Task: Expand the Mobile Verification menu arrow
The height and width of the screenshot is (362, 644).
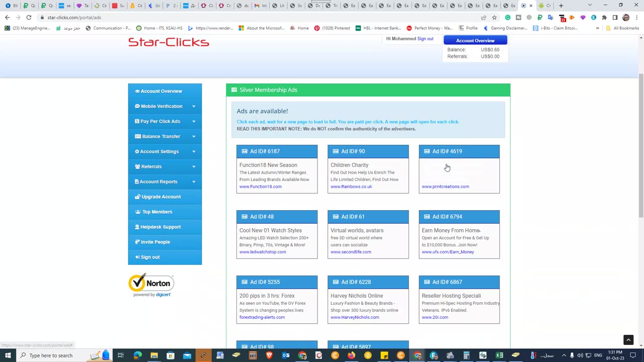Action: [194, 106]
